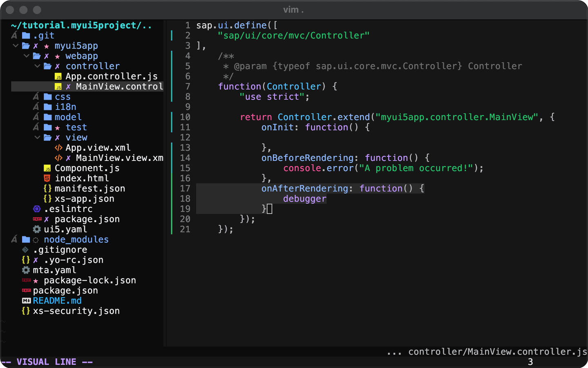
Task: Click the tree root path ~/tutorial.myui5project/..
Action: click(x=82, y=25)
